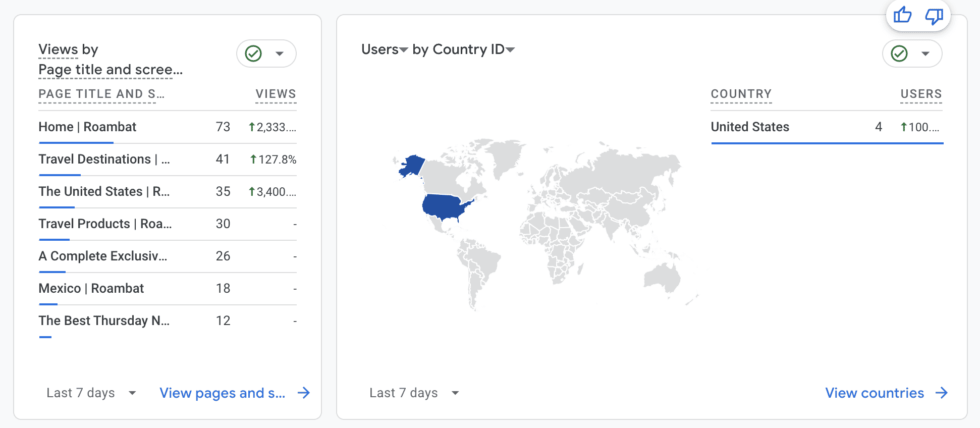Viewport: 980px width, 428px height.
Task: Click arrow icon beside View countries
Action: [942, 393]
